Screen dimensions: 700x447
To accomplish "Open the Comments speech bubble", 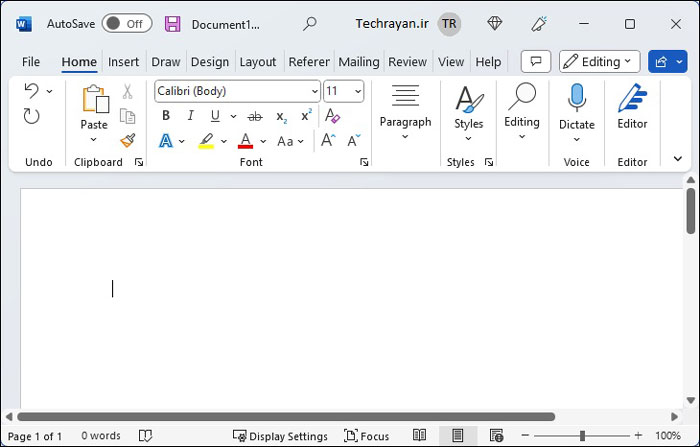I will [x=536, y=61].
